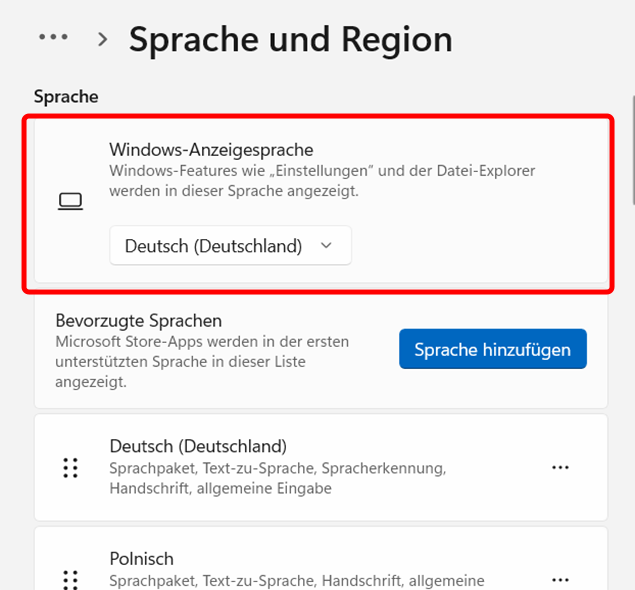
Task: Click the laptop icon beside Windows-Anzeigesprache
Action: [x=70, y=201]
